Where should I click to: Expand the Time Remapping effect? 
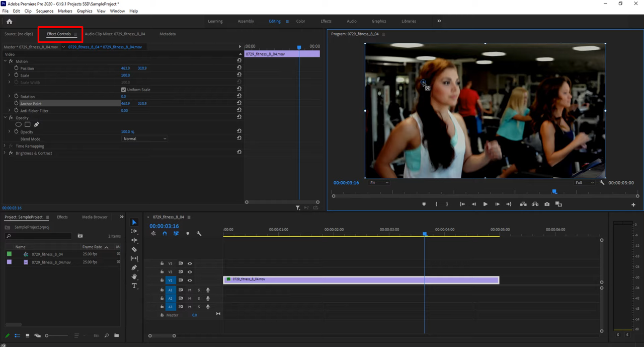pyautogui.click(x=5, y=146)
